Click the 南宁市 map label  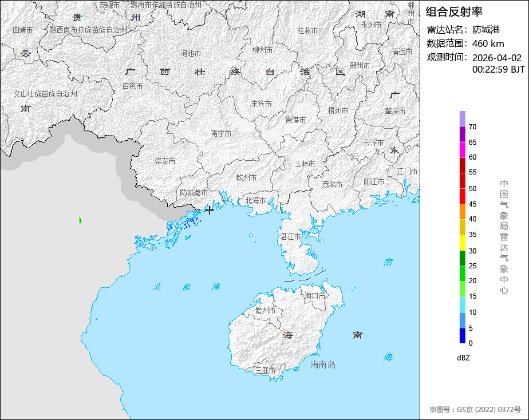pos(222,134)
